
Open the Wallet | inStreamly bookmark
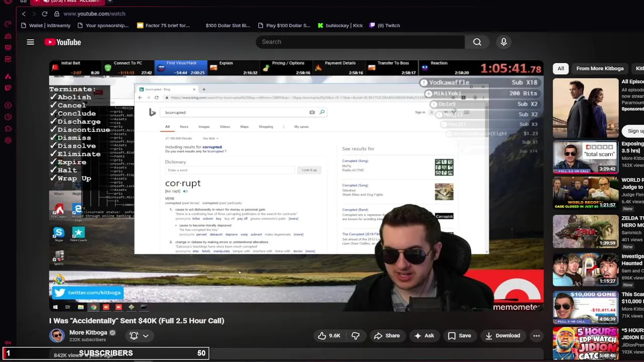[x=46, y=25]
